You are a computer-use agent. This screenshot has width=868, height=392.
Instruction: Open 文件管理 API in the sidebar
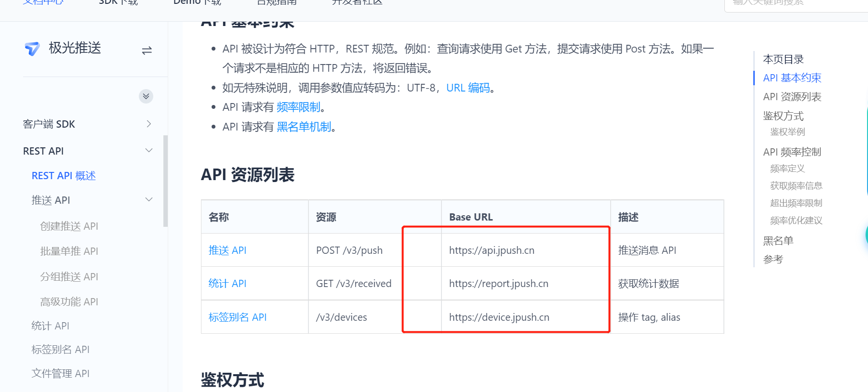pos(61,373)
